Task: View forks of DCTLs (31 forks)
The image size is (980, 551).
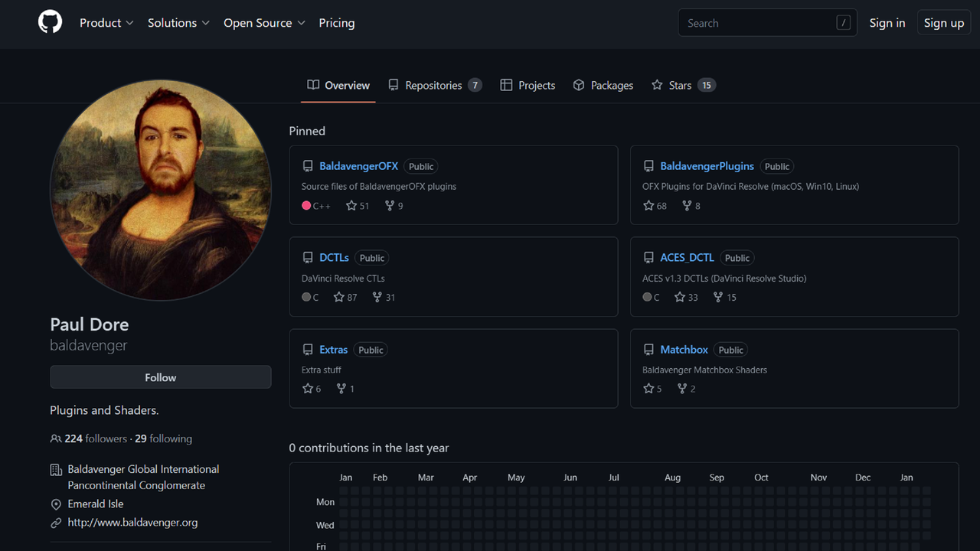Action: pos(384,297)
